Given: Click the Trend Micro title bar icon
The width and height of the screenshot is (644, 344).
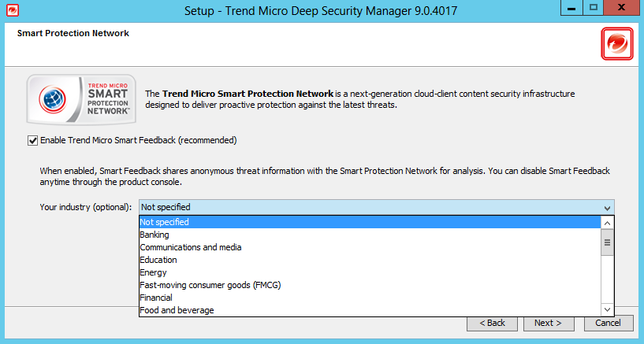Looking at the screenshot, I should (10, 11).
